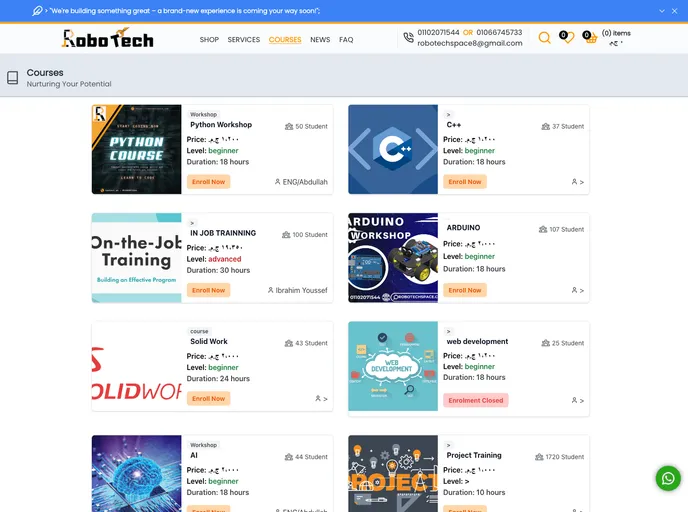
Task: Click the book icon beside Courses heading
Action: pos(13,78)
